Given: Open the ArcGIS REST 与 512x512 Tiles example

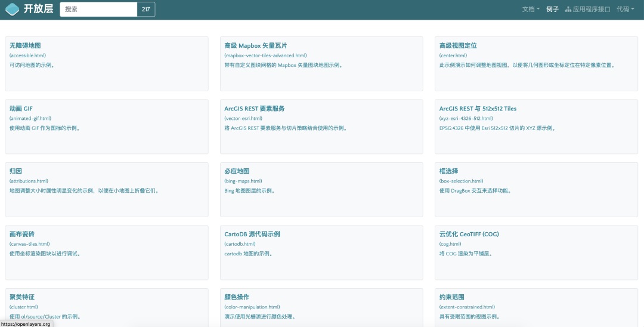Looking at the screenshot, I should click(478, 109).
